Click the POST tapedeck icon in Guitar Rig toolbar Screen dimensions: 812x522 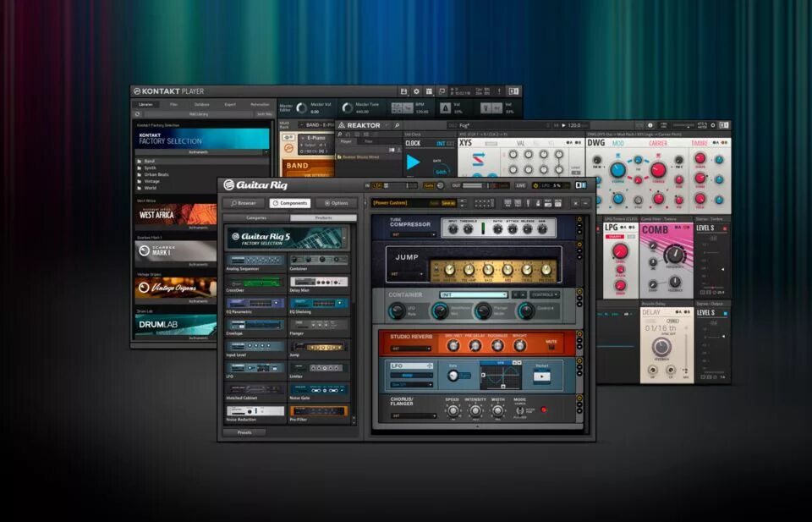517,203
